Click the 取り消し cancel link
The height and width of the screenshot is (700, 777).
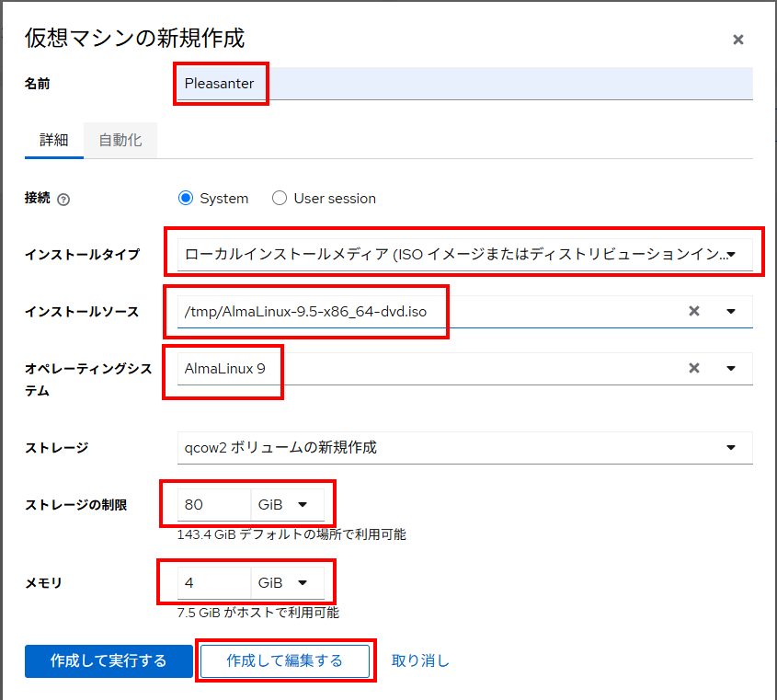[420, 660]
